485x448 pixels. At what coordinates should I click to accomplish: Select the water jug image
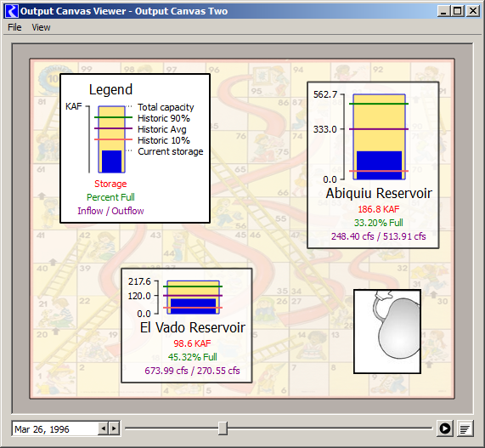point(387,332)
